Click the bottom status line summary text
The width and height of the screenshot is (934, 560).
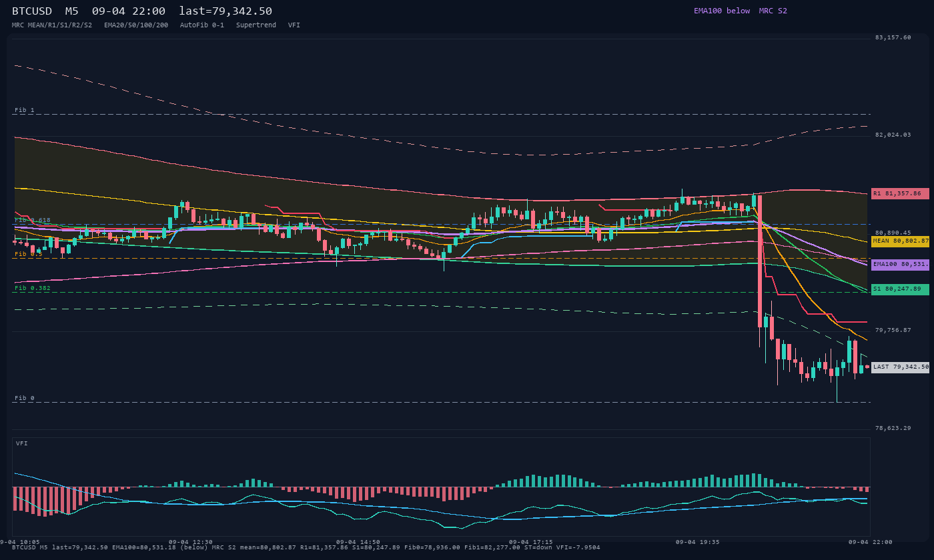(306, 547)
